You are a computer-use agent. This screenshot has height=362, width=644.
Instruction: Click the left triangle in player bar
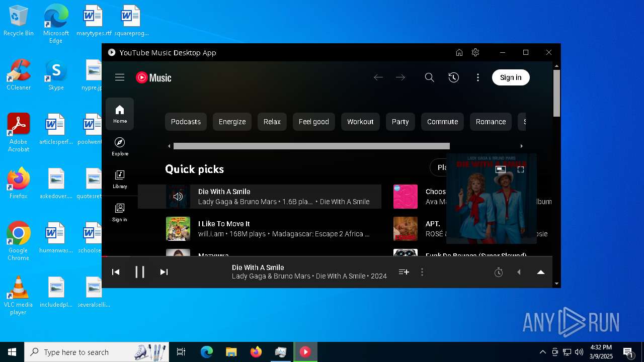pos(519,272)
